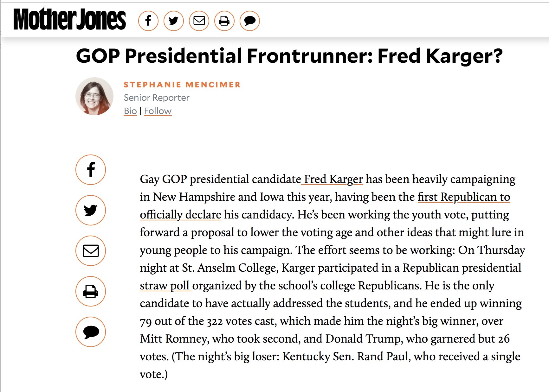Screen dimensions: 549x392
Task: Tweet the article using the sidebar bird icon
Action: [x=91, y=210]
